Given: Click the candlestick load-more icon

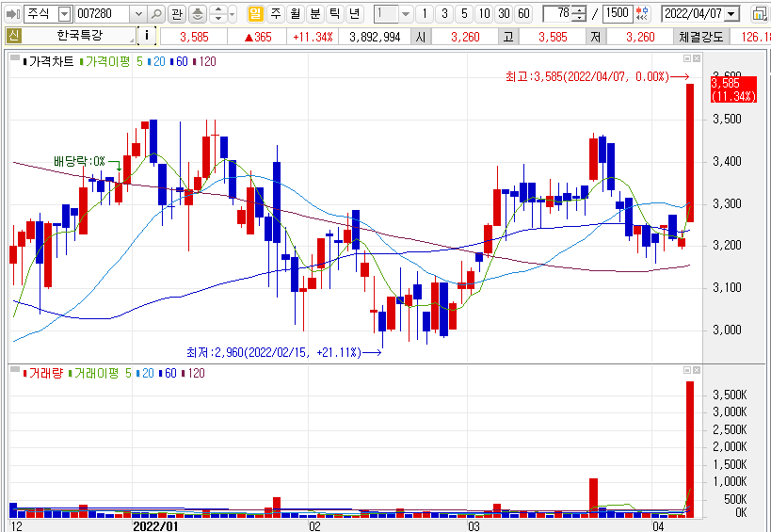Looking at the screenshot, I should tap(642, 14).
